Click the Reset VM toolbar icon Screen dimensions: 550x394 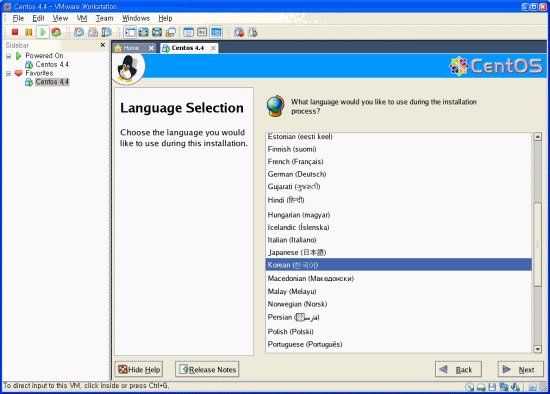pyautogui.click(x=56, y=32)
